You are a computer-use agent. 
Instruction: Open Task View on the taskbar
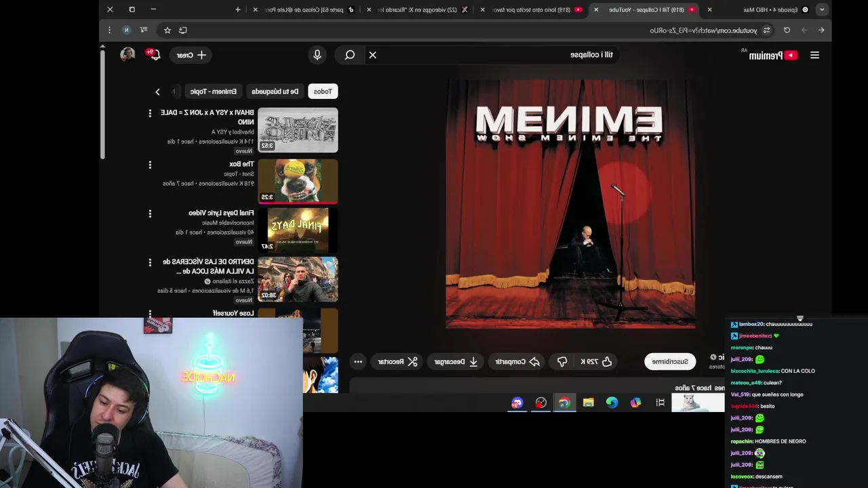(660, 403)
